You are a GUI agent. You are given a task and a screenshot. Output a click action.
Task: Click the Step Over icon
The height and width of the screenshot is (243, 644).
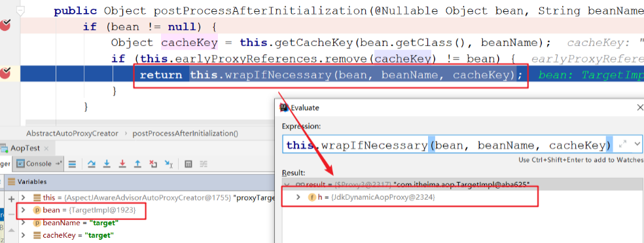(91, 164)
